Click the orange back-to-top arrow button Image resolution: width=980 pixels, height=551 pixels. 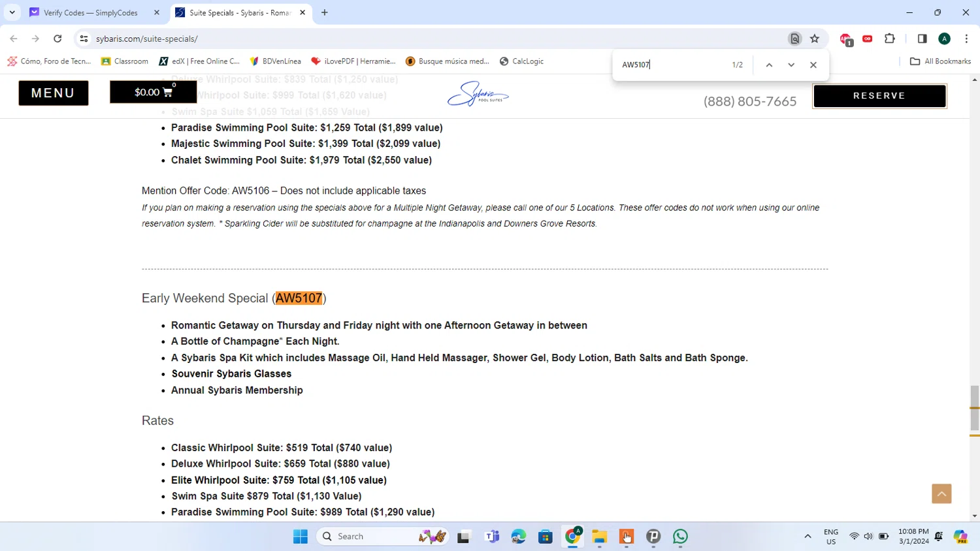pos(941,494)
